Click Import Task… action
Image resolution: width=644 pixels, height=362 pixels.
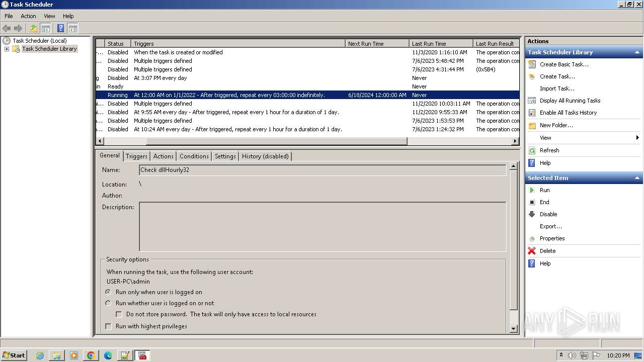557,88
